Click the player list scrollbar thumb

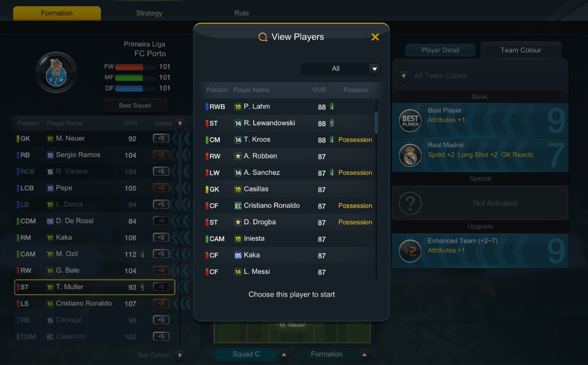point(376,122)
